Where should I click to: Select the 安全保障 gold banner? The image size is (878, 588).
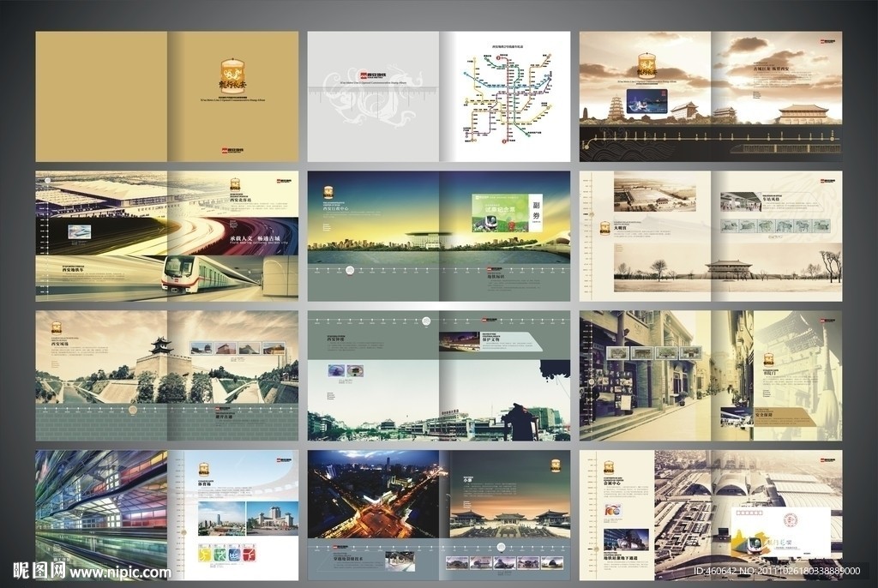(x=785, y=416)
